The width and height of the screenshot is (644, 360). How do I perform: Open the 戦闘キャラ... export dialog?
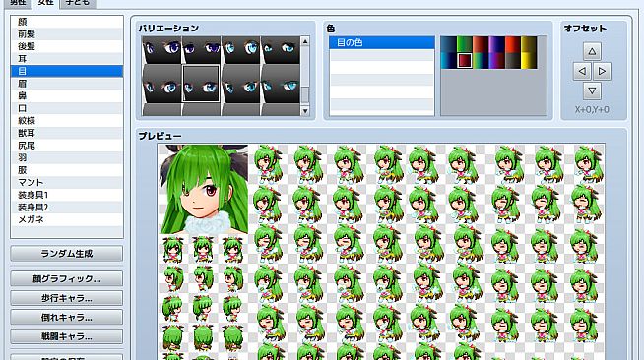pos(67,336)
